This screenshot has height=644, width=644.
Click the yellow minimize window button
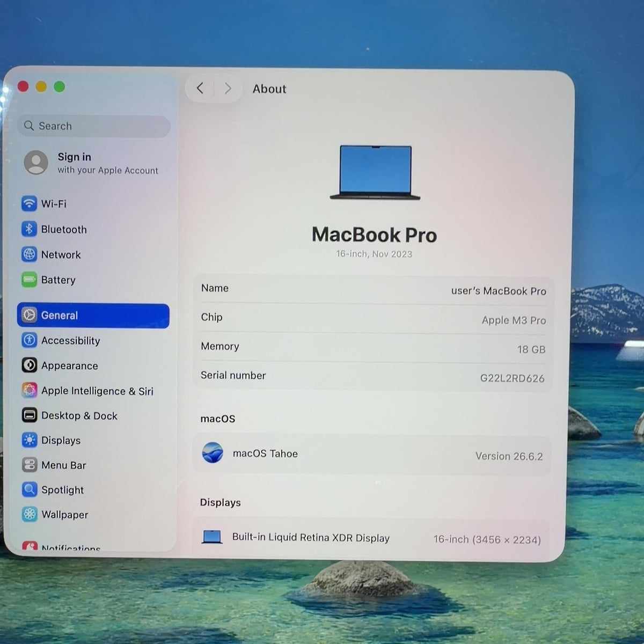coord(41,86)
